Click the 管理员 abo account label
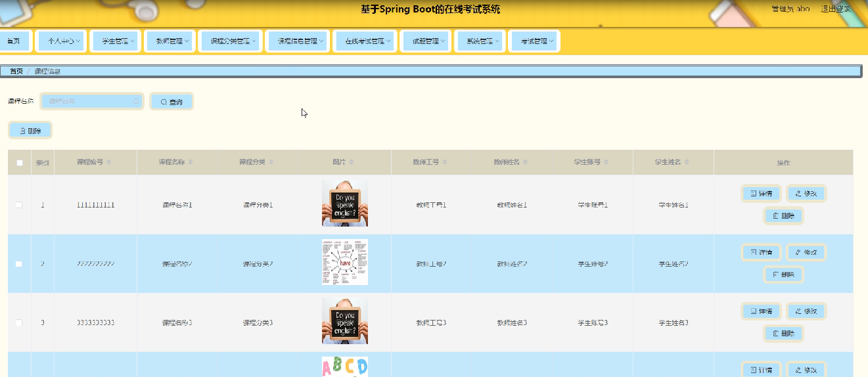The image size is (868, 377). coord(790,9)
